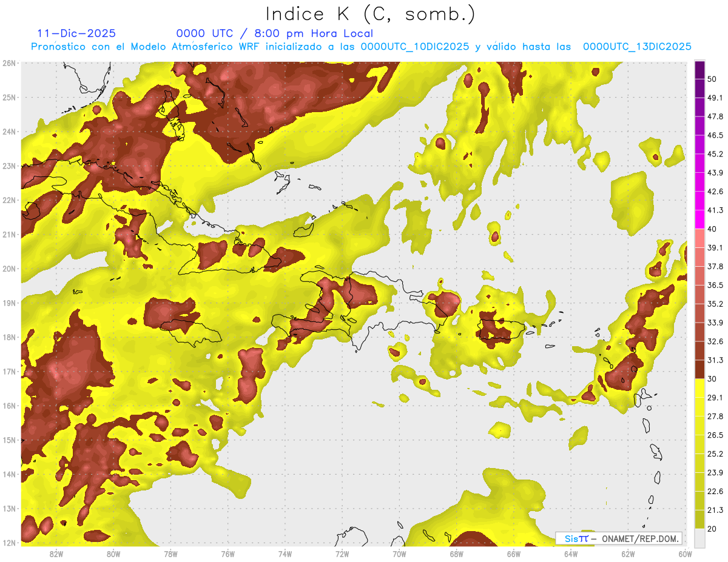Image resolution: width=728 pixels, height=562 pixels.
Task: Click longitude label '78W'
Action: point(170,554)
